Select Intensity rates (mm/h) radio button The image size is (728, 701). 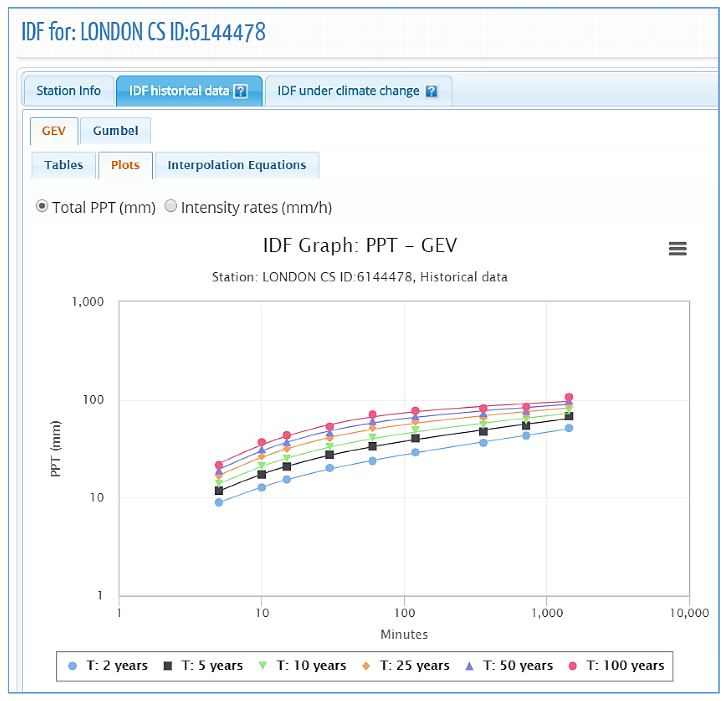[171, 206]
